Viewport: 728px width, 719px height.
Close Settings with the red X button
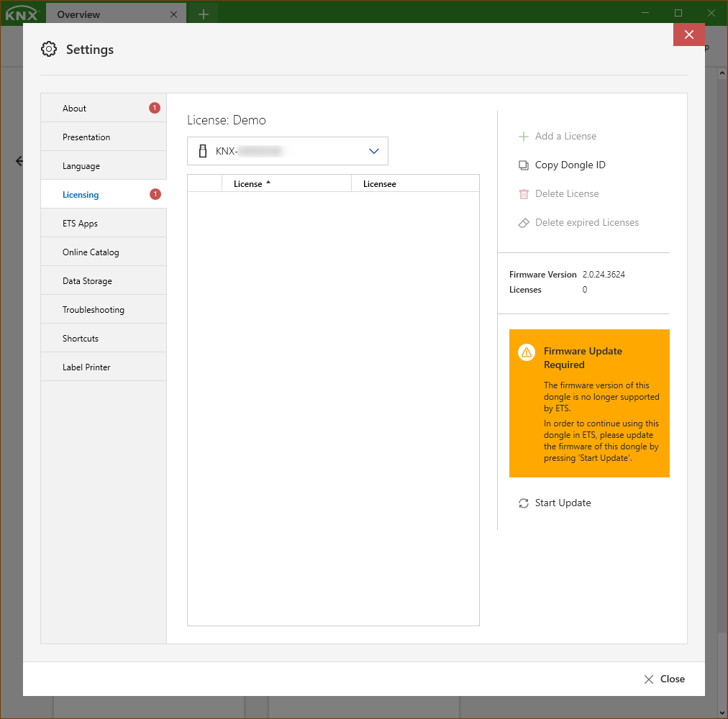click(689, 35)
